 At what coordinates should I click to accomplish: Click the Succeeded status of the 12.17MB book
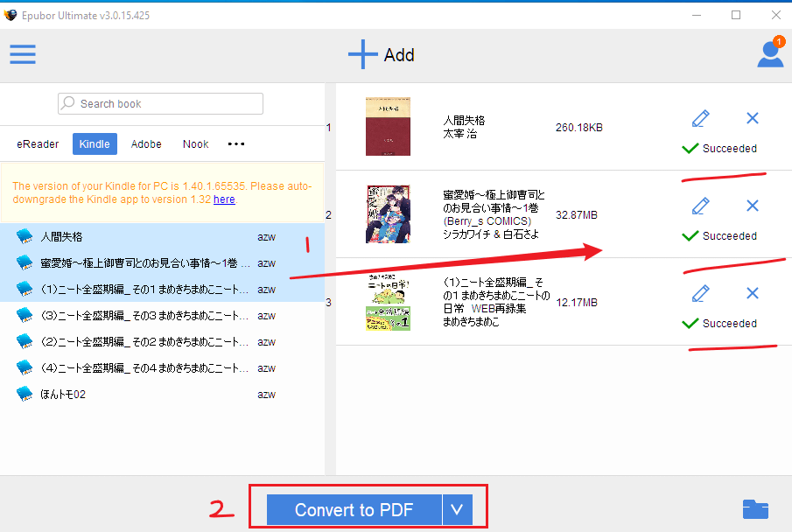point(719,323)
